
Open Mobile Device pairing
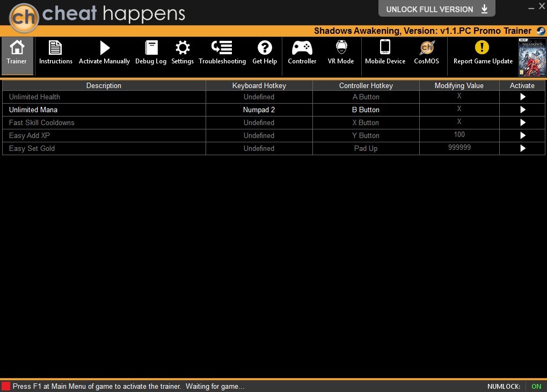(385, 53)
